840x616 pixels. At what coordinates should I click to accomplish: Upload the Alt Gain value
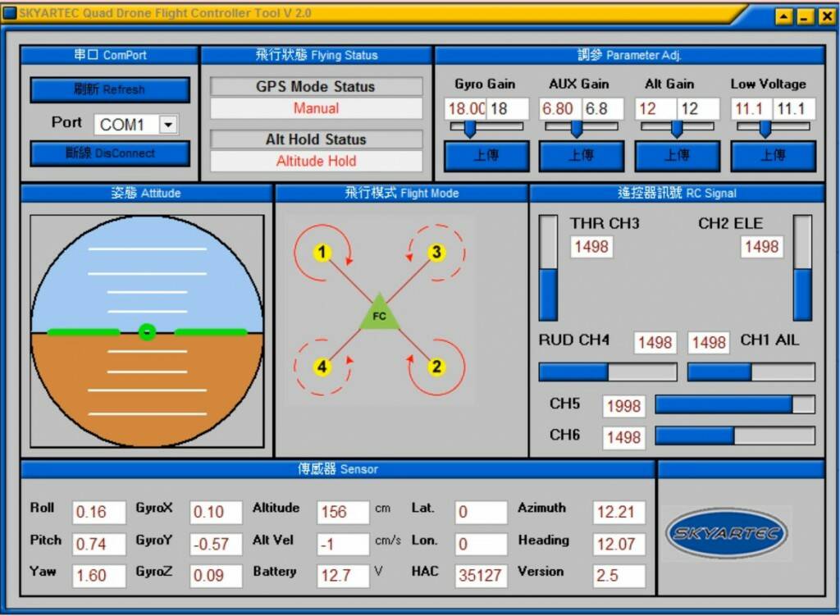(677, 156)
